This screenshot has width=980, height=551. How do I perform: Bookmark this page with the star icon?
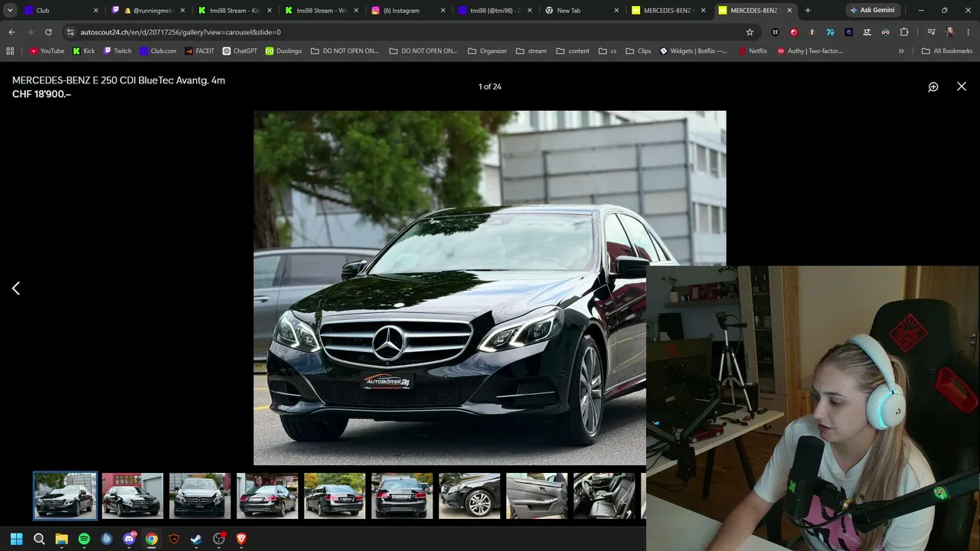tap(750, 32)
